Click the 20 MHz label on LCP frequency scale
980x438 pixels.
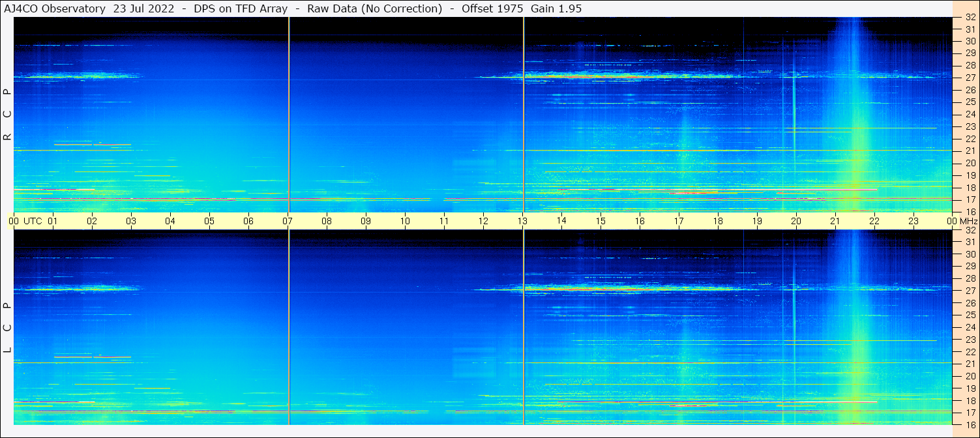pyautogui.click(x=970, y=376)
